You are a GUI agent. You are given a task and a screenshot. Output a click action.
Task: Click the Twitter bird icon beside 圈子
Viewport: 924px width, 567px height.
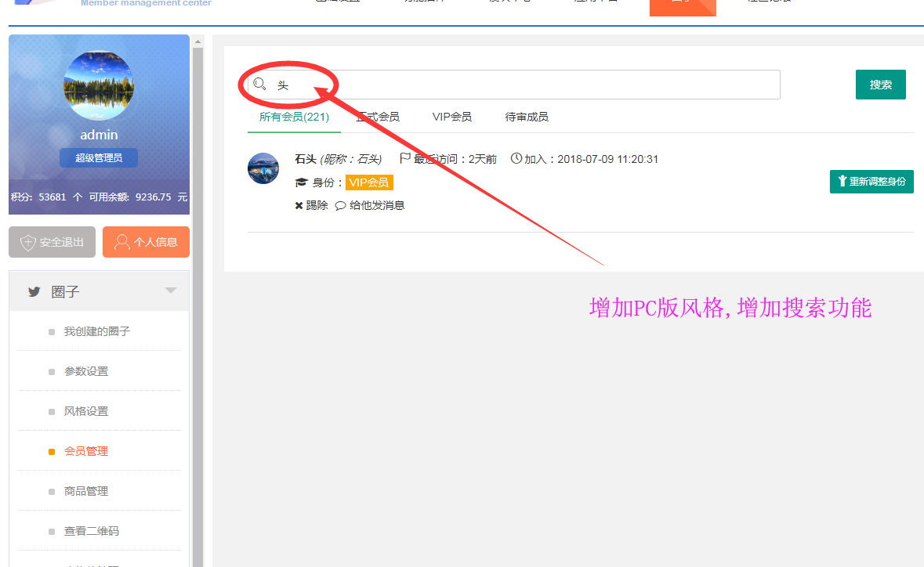click(34, 291)
